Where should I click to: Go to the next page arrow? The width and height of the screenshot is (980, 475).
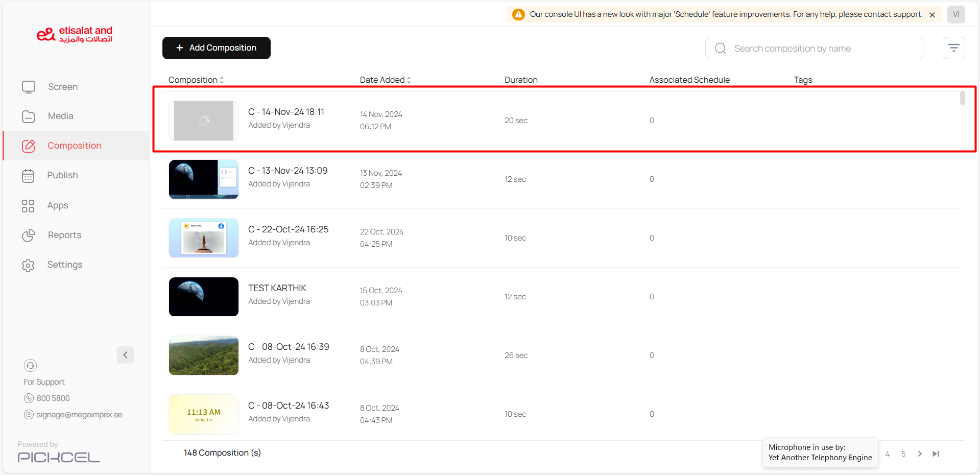point(920,454)
